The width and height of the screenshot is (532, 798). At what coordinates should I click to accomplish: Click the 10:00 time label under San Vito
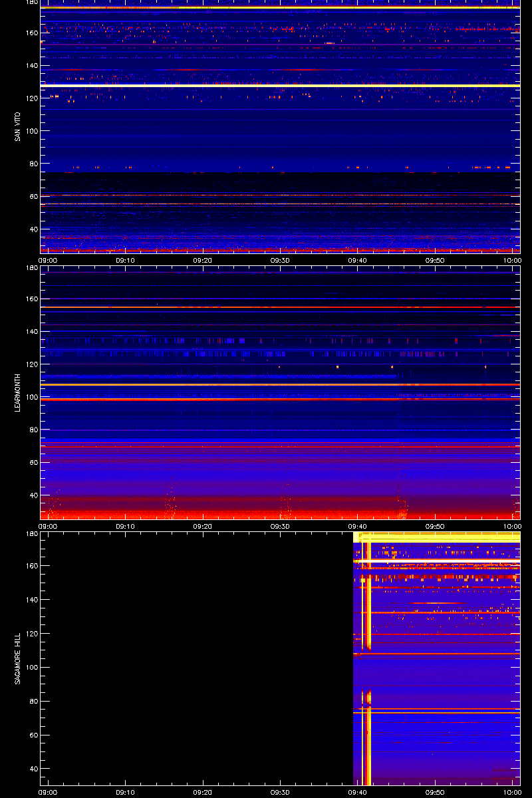512,261
